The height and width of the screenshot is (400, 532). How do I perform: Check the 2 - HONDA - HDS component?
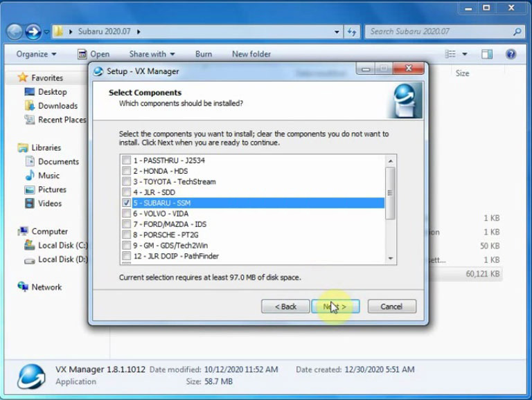click(126, 171)
